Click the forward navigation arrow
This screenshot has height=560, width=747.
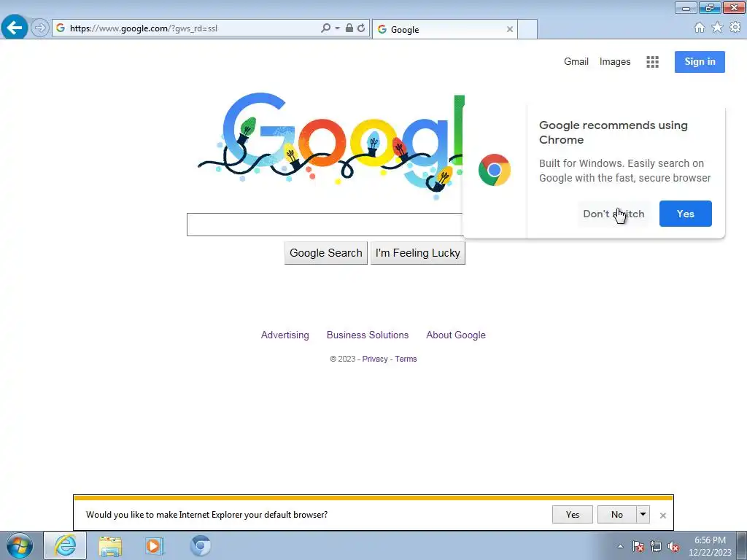(40, 28)
